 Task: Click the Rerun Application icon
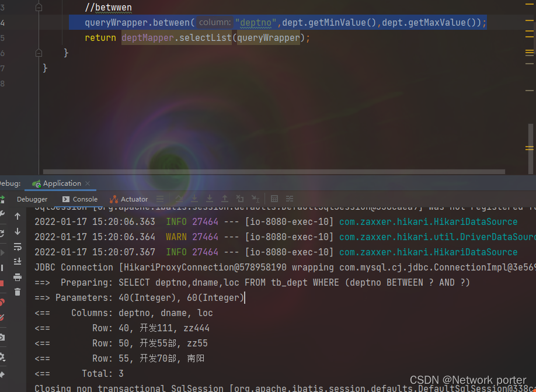(x=2, y=200)
